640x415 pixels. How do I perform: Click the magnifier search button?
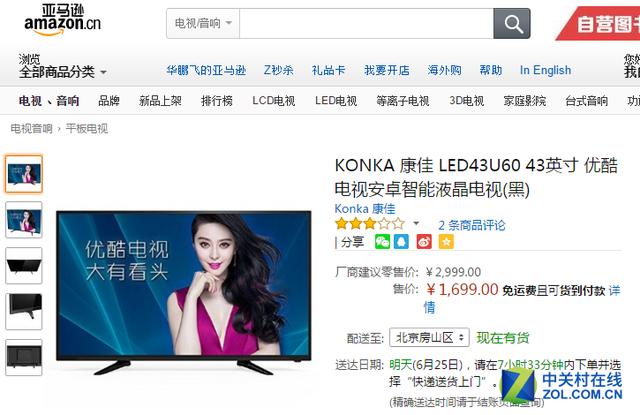point(512,24)
